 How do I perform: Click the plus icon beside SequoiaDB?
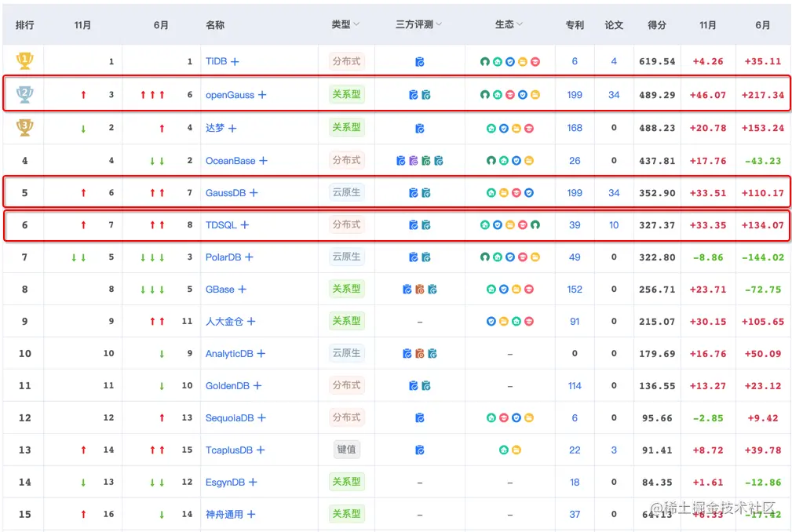261,418
